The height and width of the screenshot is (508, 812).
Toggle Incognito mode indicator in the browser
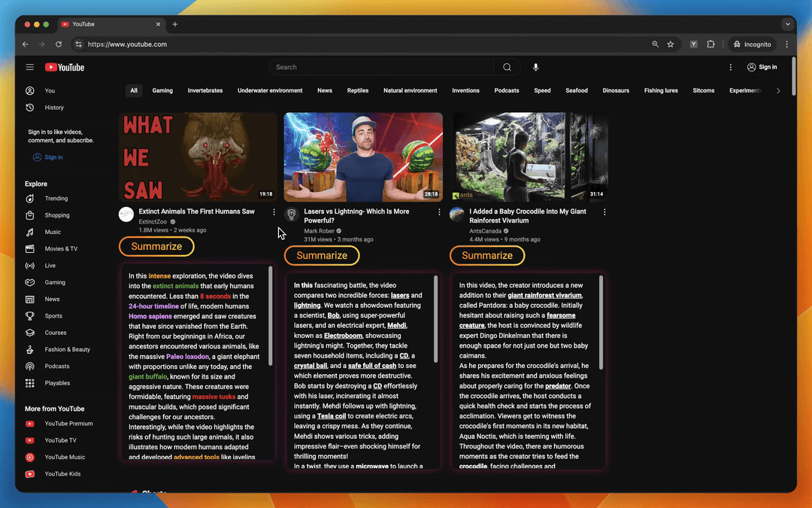tap(751, 44)
